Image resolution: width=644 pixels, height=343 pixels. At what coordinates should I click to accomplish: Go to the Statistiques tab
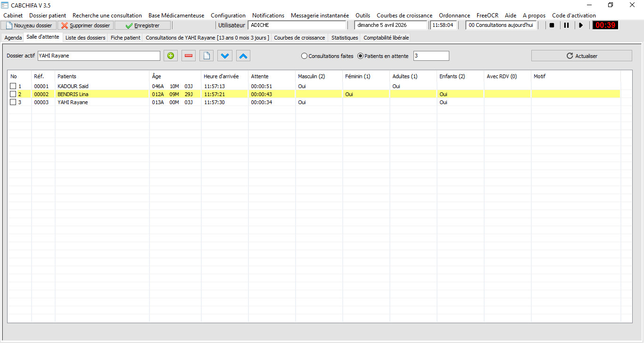tap(345, 38)
